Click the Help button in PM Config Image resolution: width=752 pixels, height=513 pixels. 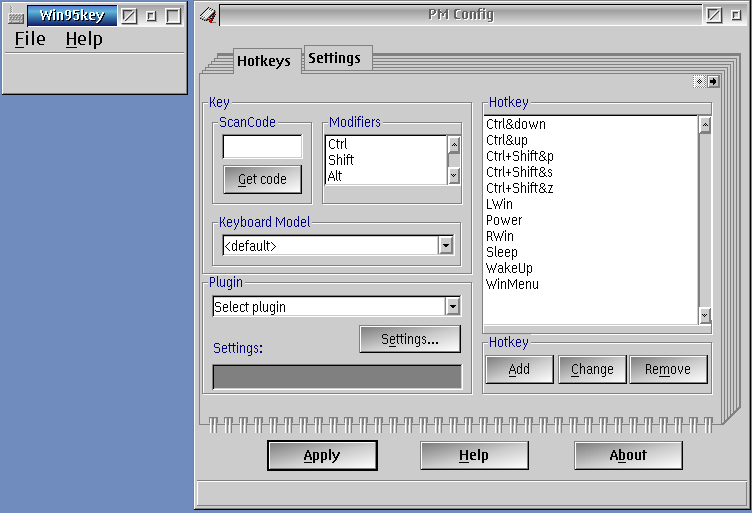pyautogui.click(x=474, y=455)
